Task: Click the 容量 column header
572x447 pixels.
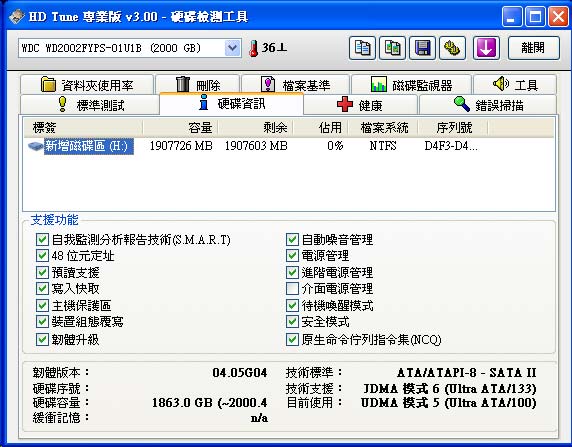Action: (x=180, y=128)
